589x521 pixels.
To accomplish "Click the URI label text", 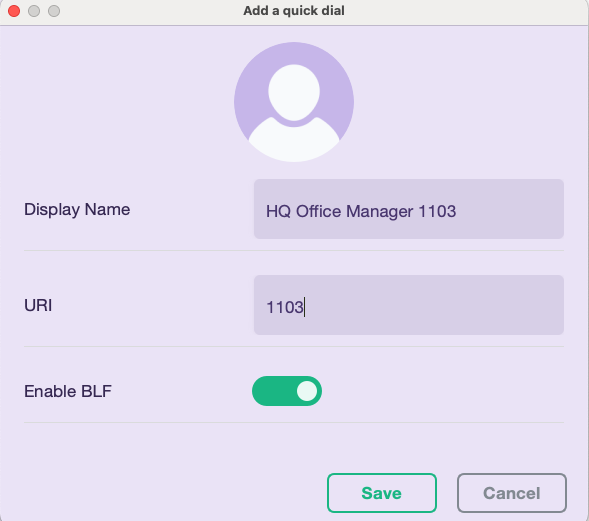I will pos(38,305).
